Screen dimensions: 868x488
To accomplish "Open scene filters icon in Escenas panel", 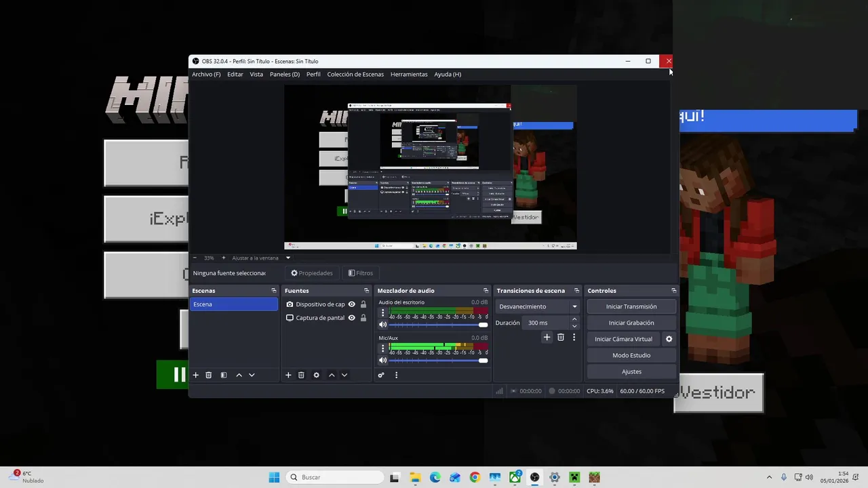I will [x=224, y=375].
